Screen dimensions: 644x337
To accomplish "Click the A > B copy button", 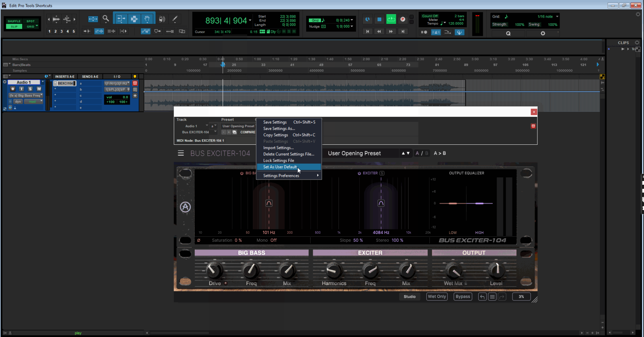I will [x=440, y=153].
